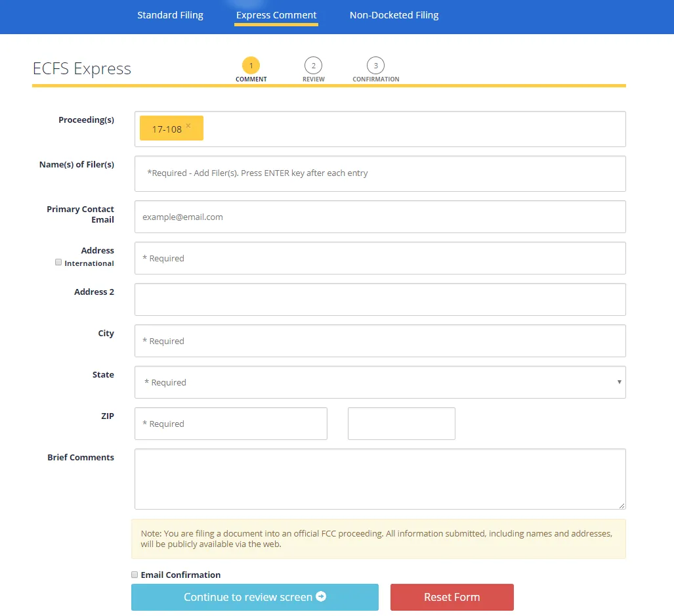Open the State dropdown list
The width and height of the screenshot is (674, 616).
coord(380,382)
